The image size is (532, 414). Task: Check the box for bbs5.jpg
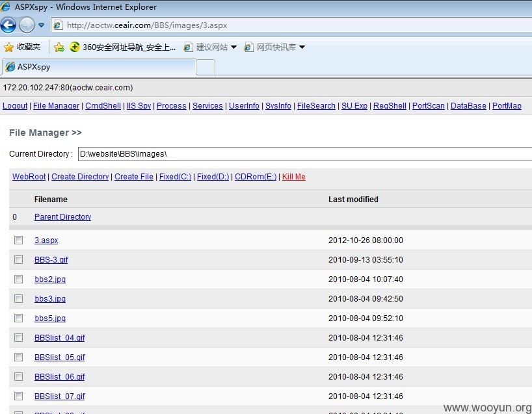pos(18,318)
